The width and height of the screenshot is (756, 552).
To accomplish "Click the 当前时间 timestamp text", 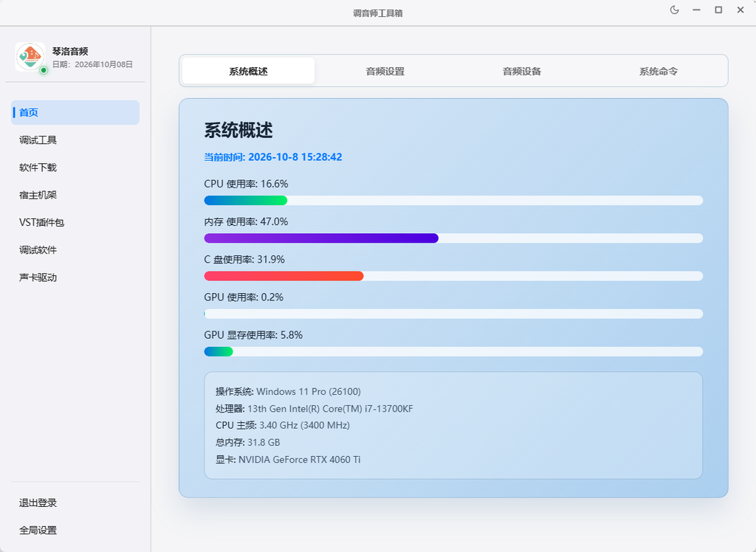I will 273,156.
